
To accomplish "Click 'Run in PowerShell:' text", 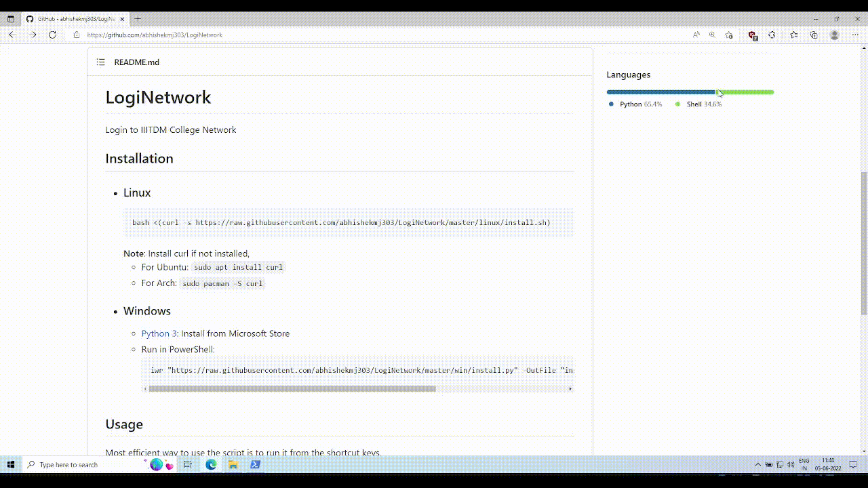I will click(178, 349).
